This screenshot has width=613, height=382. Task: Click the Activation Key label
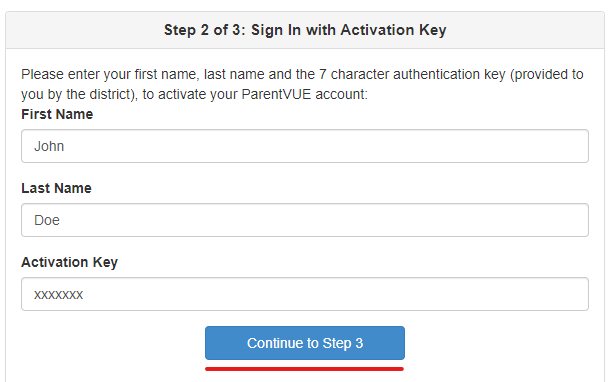click(x=69, y=262)
